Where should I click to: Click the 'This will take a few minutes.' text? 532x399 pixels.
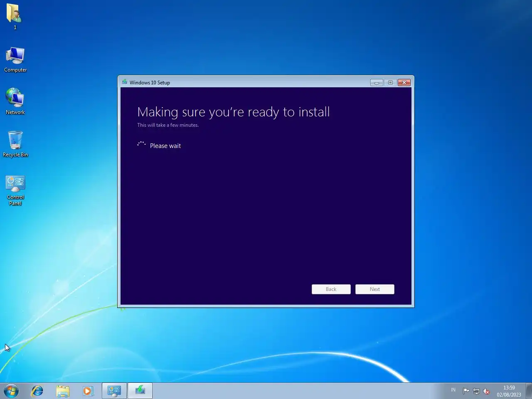tap(168, 125)
